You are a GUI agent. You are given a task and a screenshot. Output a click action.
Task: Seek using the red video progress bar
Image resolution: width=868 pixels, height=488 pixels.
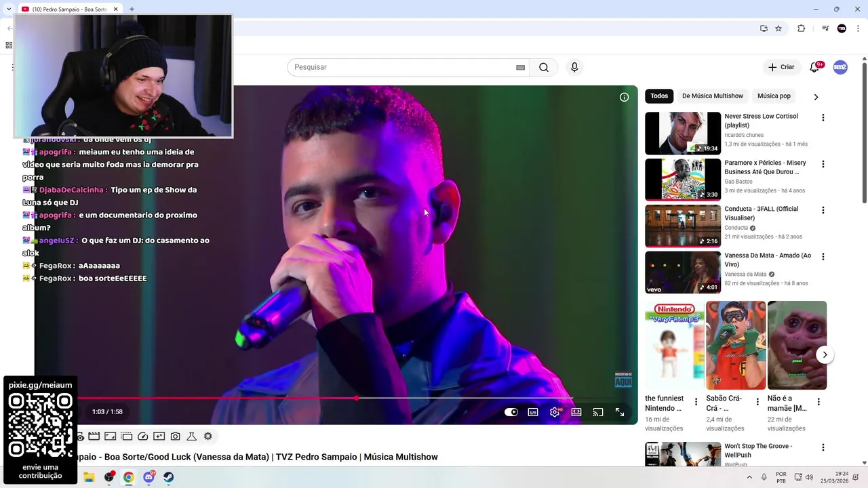[x=217, y=398]
